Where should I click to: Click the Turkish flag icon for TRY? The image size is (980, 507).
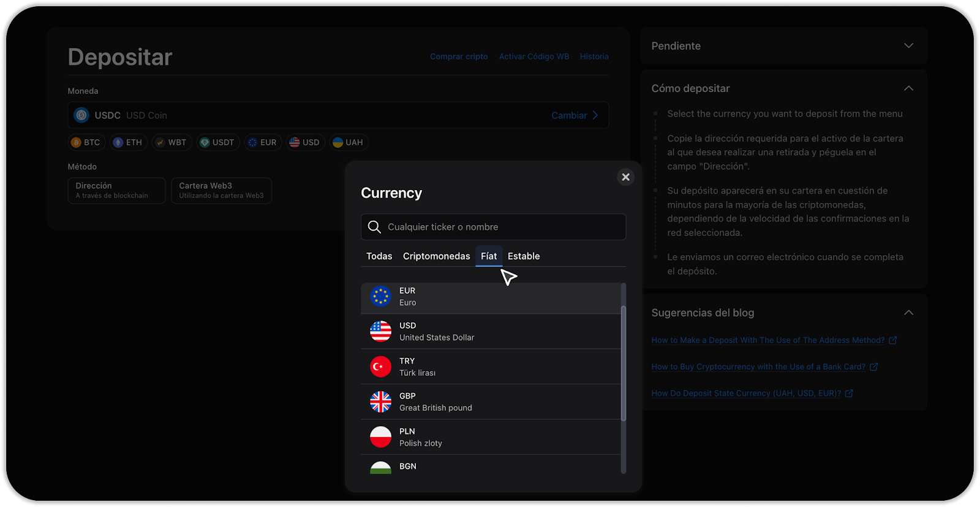click(380, 367)
